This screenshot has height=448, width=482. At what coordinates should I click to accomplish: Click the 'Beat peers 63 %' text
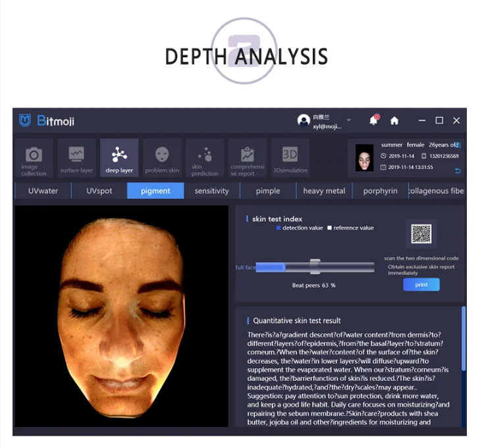(313, 286)
